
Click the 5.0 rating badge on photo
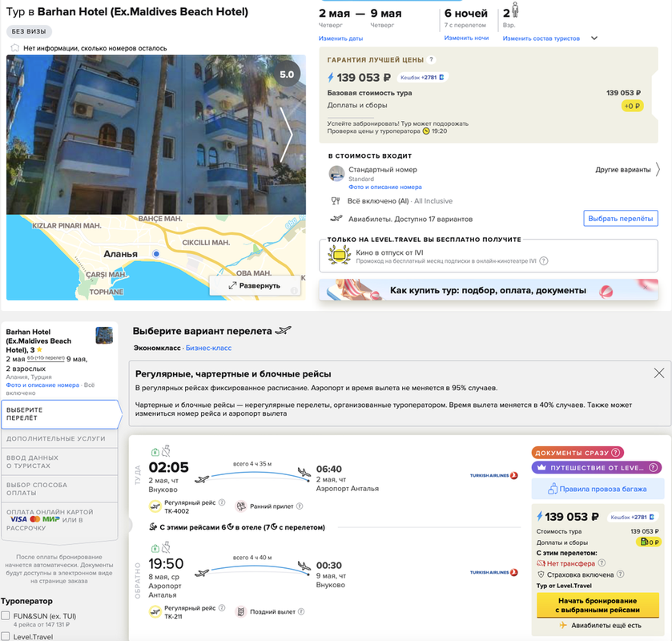tap(287, 75)
